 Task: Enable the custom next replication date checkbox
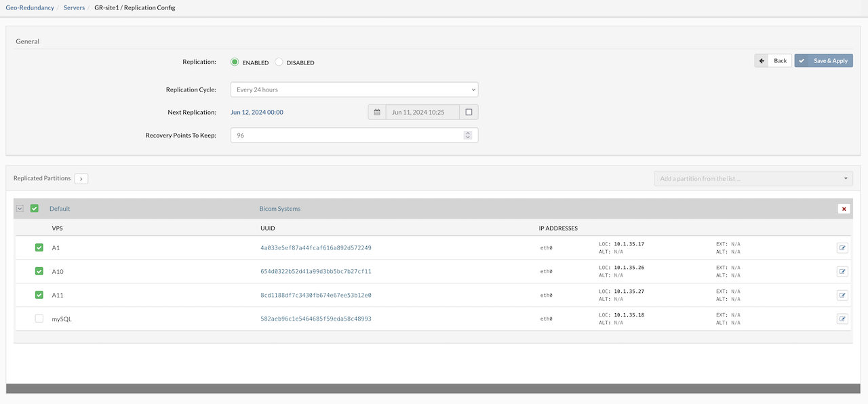pyautogui.click(x=469, y=112)
